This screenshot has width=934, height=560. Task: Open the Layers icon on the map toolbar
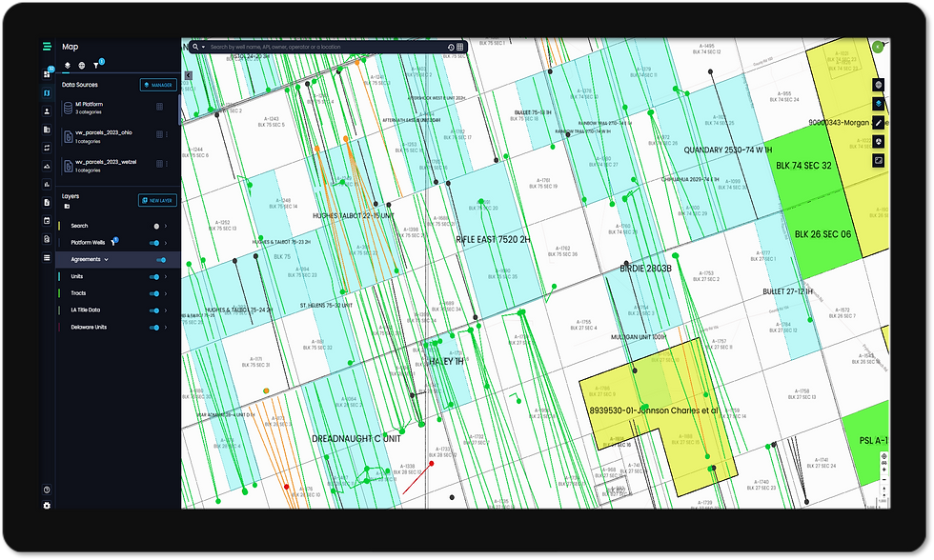pos(878,103)
